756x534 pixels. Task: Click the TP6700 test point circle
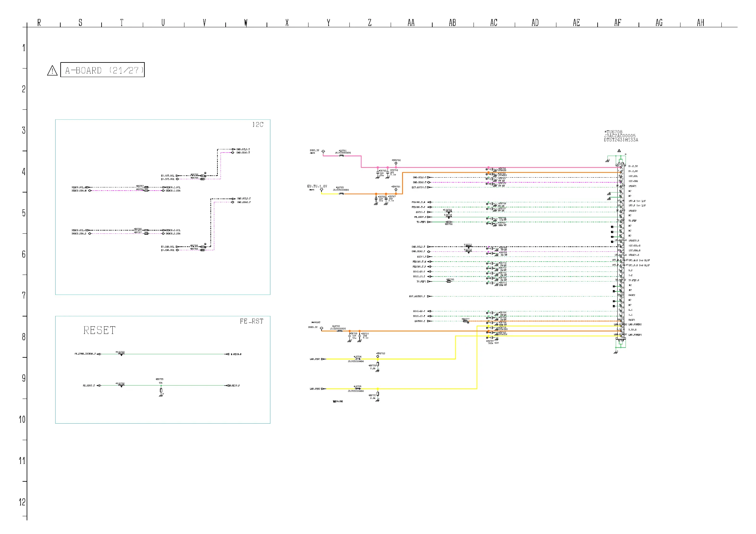[x=396, y=163]
